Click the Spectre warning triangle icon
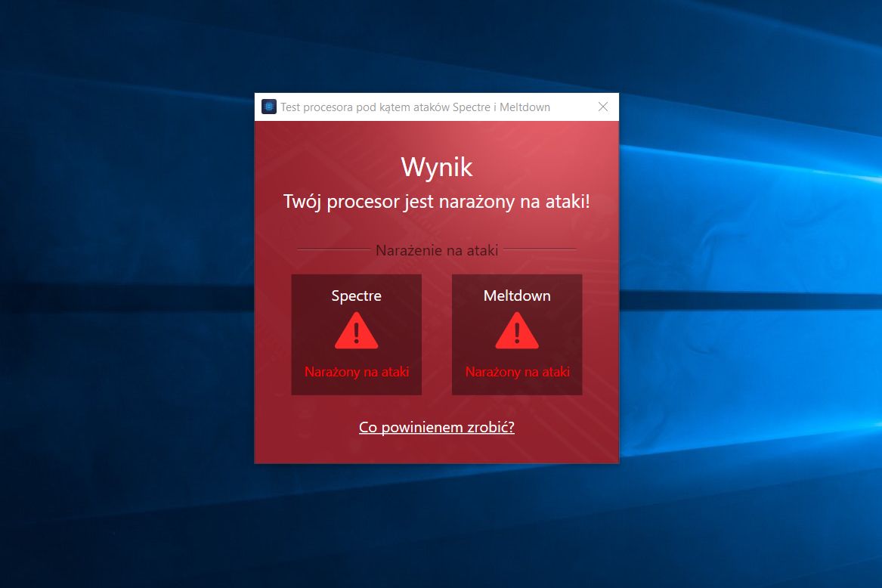The image size is (882, 588). (x=356, y=331)
